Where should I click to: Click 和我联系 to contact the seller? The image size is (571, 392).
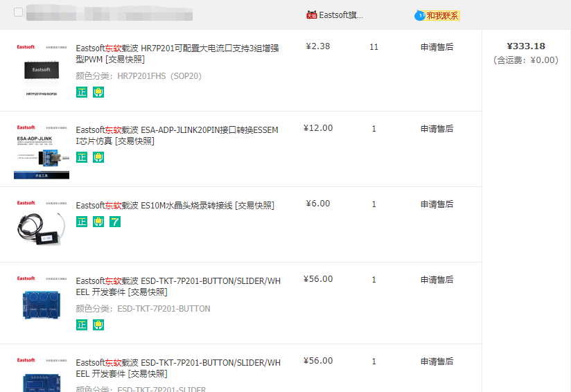click(x=442, y=15)
